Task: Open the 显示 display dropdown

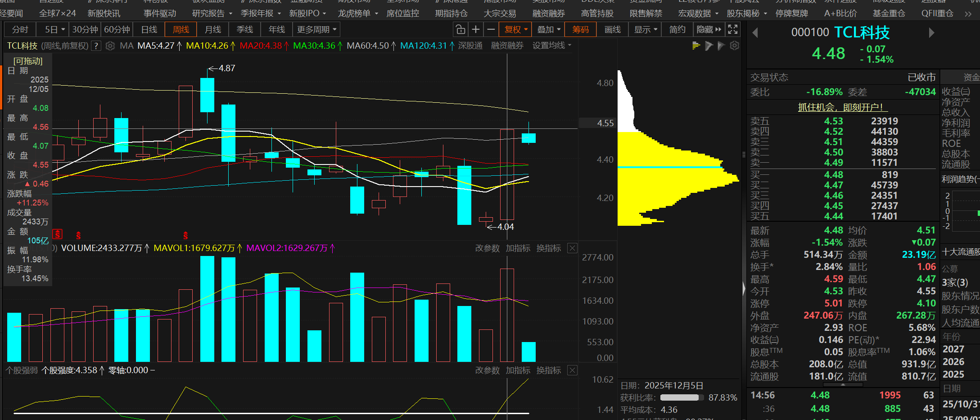Action: 646,30
